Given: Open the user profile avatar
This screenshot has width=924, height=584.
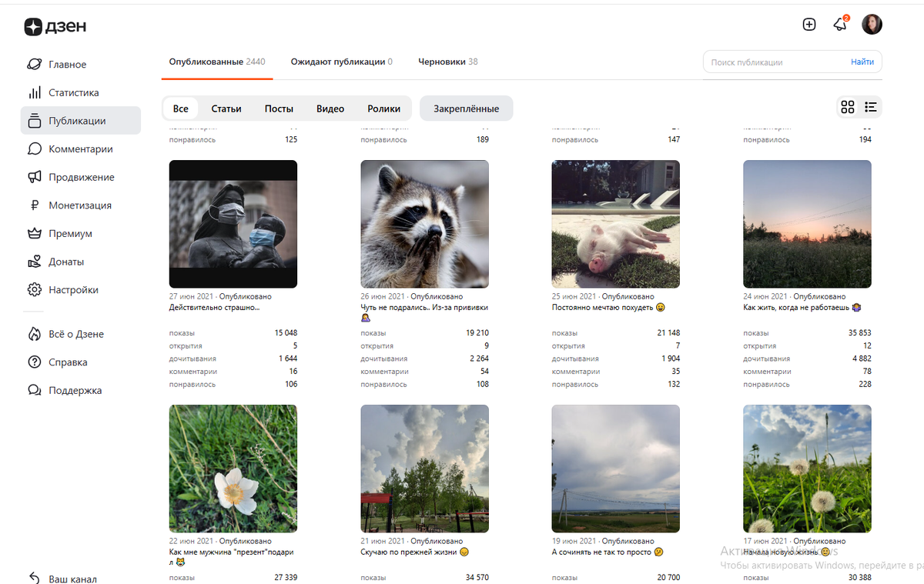Looking at the screenshot, I should pos(872,25).
